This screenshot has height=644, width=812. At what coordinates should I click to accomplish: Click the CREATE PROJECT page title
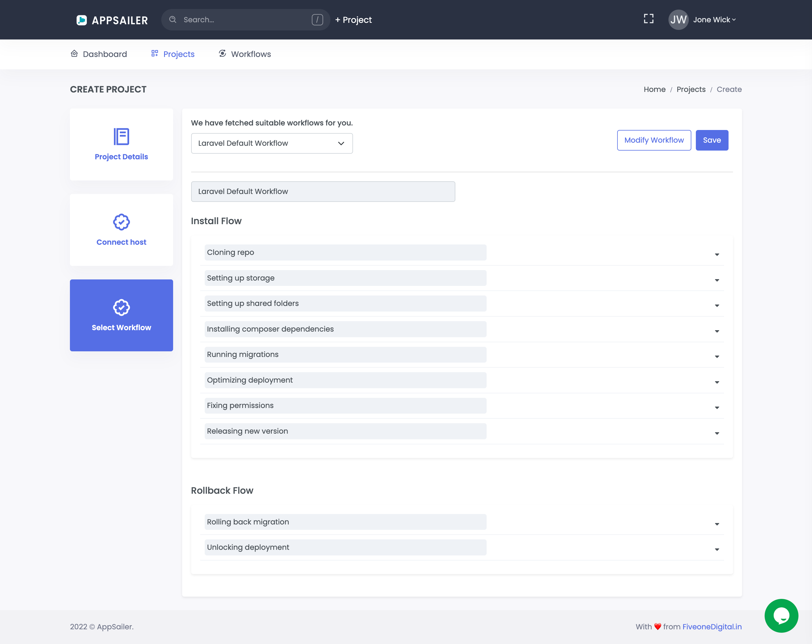point(108,89)
